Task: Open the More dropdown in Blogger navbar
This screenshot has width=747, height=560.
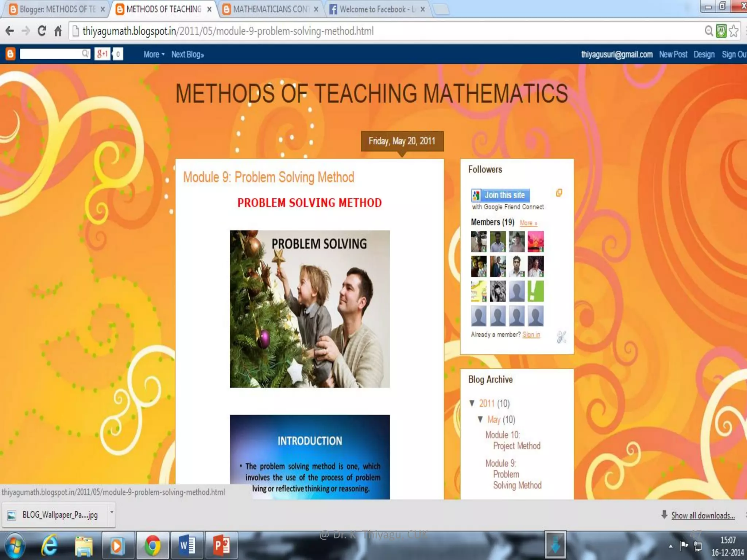Action: coord(154,54)
